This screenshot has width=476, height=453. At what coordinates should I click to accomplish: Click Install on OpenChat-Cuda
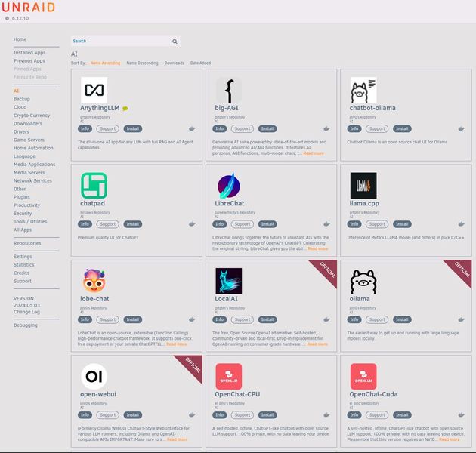point(402,414)
